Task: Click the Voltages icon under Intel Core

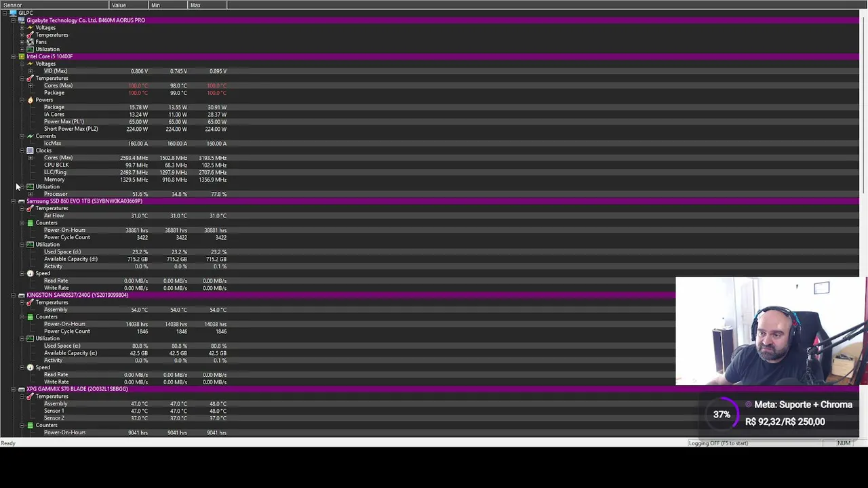Action: coord(30,64)
